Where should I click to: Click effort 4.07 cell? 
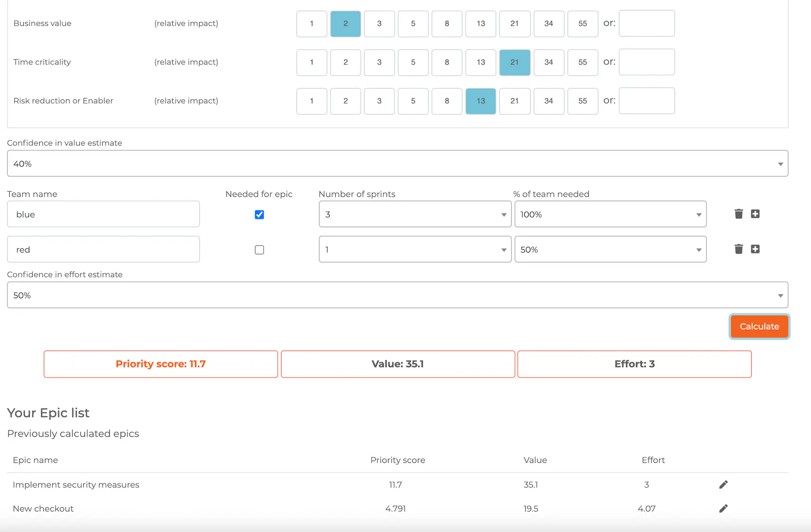click(x=647, y=508)
